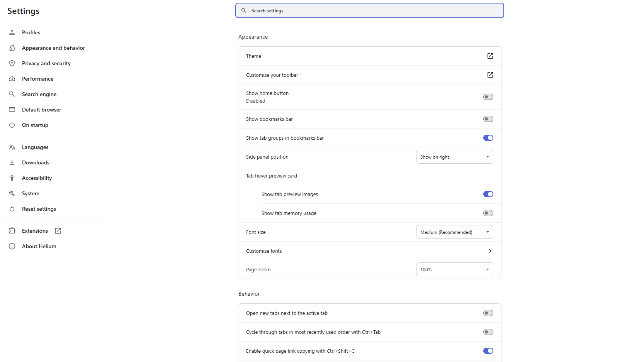The image size is (644, 362).
Task: Open Extensions via its external link icon
Action: pos(58,231)
